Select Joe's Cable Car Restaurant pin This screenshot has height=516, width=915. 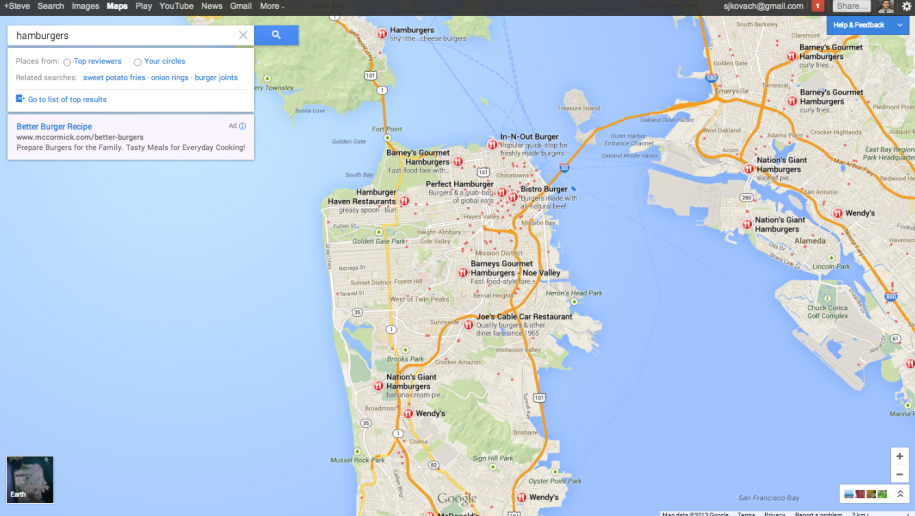(467, 322)
